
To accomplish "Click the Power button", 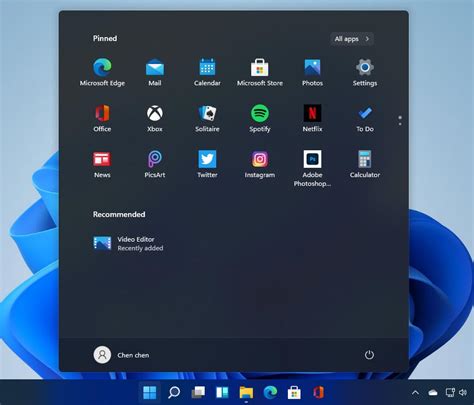I will coord(369,355).
